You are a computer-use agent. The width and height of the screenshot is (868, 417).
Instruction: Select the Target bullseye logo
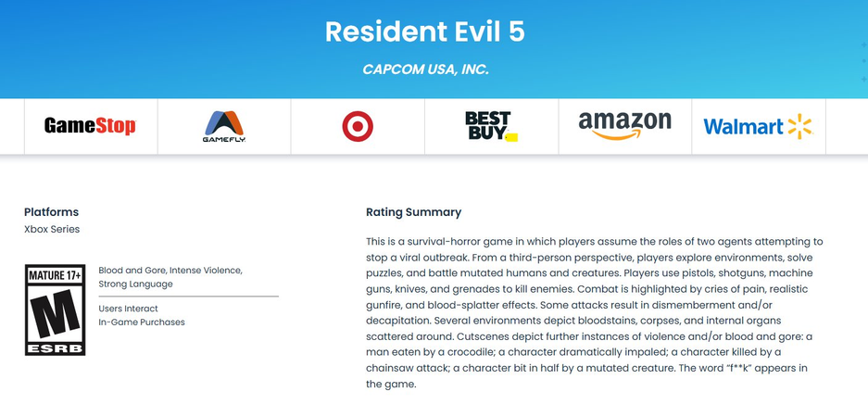coord(358,126)
